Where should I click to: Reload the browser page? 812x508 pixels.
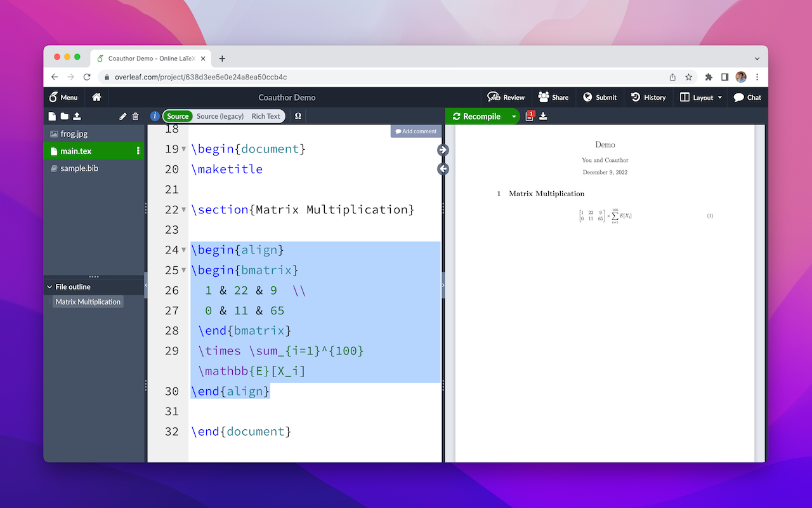[86, 77]
